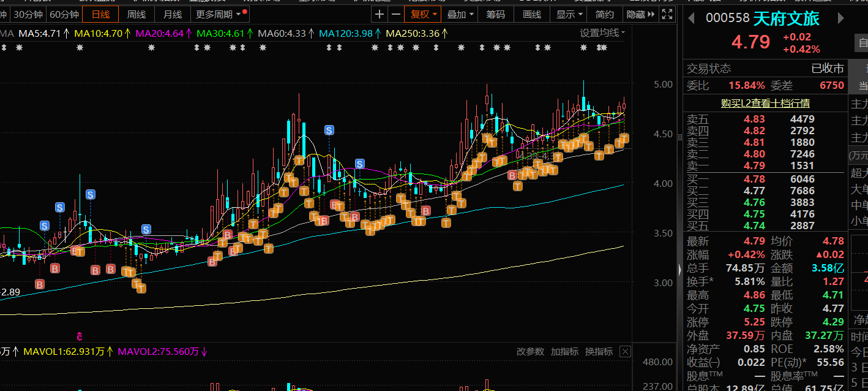The height and width of the screenshot is (391, 868).
Task: Click the 买五 bid volume 2887
Action: coord(802,226)
